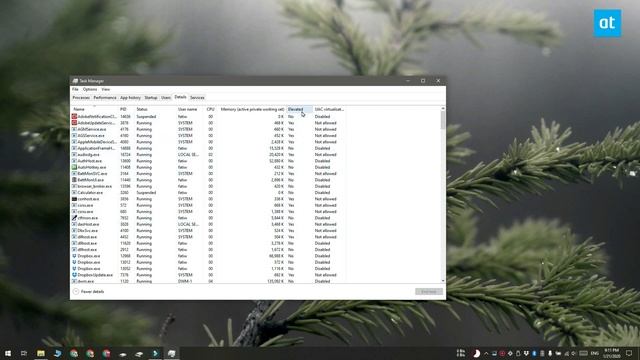Viewport: 640px width, 360px height.
Task: Switch to the Startup tab
Action: click(x=151, y=98)
